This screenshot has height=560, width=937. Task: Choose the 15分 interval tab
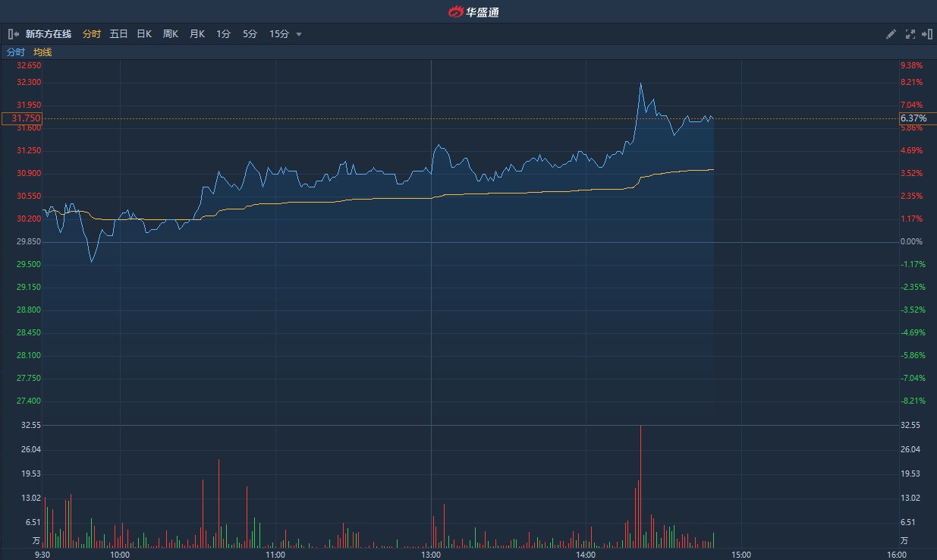pos(278,34)
